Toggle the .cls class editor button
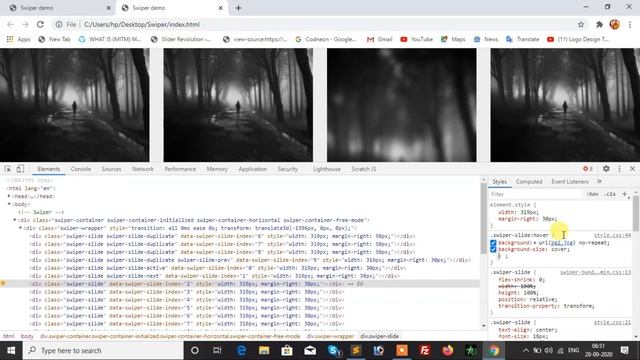640x360 pixels. point(610,194)
